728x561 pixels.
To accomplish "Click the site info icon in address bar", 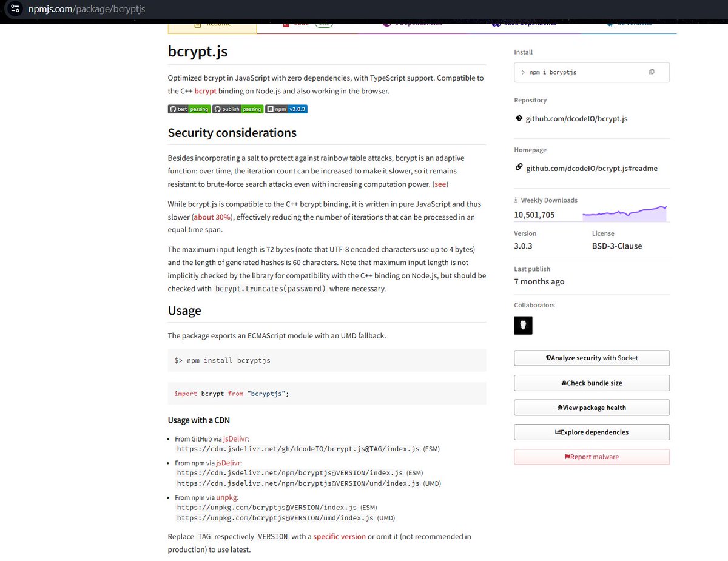I will (x=16, y=9).
